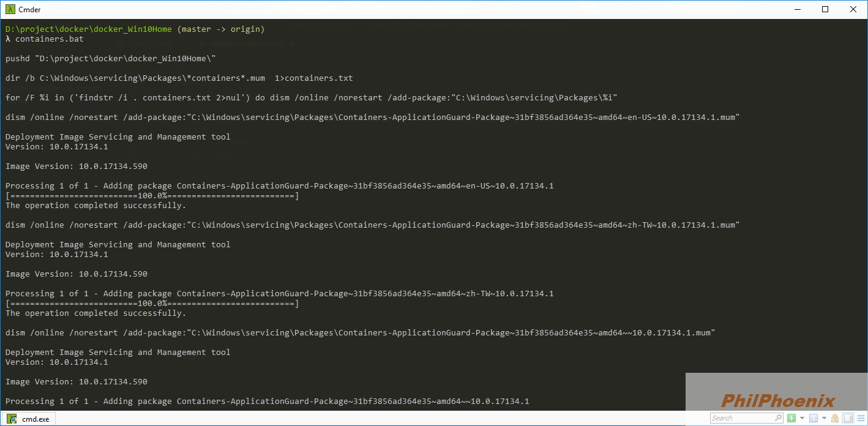Click the active console number icon
Image resolution: width=868 pixels, height=426 pixels.
pyautogui.click(x=814, y=418)
